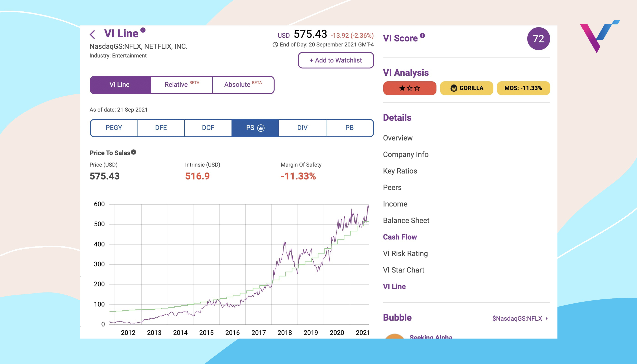Viewport: 637px width, 364px height.
Task: Click the VI Analysis heading
Action: pos(406,73)
